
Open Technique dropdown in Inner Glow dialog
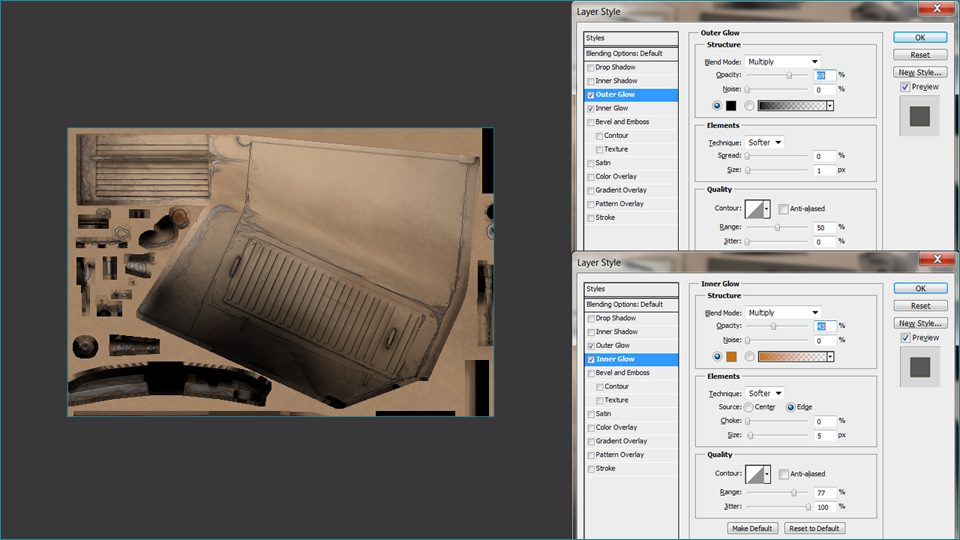click(765, 394)
